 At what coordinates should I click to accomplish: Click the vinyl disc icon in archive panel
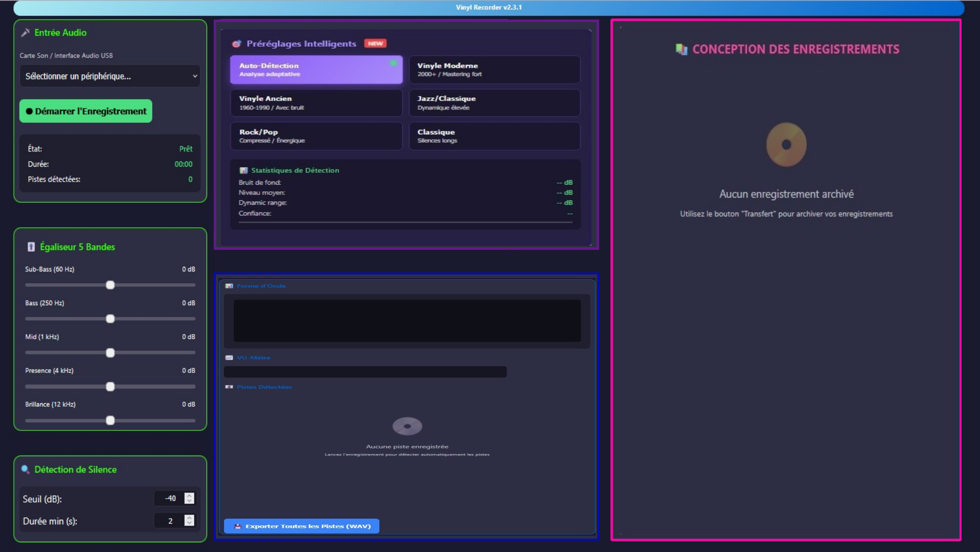click(x=786, y=145)
